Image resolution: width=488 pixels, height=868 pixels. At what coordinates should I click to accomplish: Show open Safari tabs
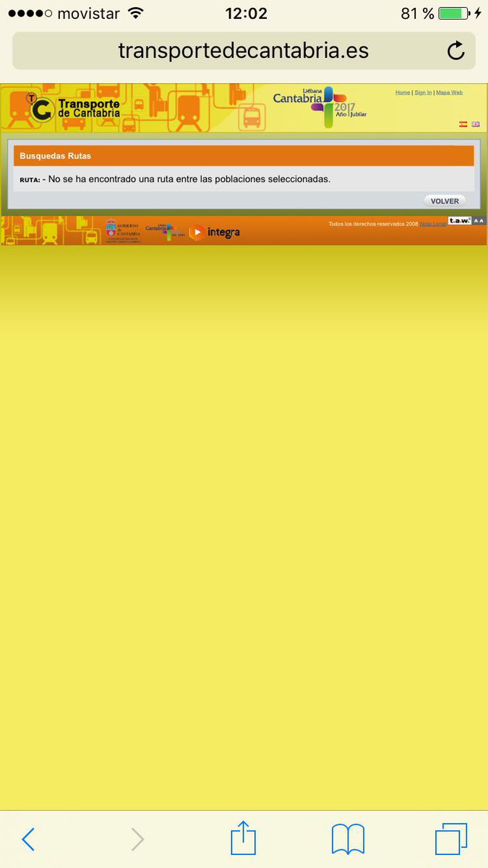[x=451, y=839]
